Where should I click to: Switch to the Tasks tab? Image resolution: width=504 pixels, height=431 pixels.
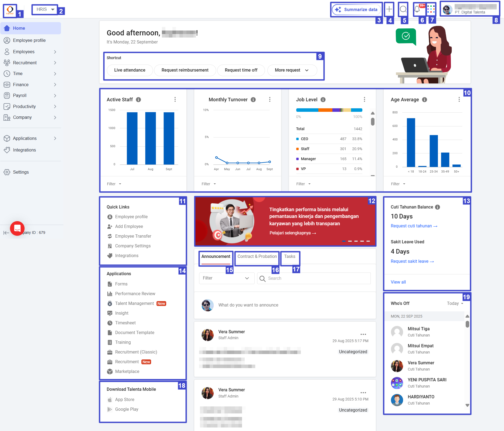coord(290,257)
